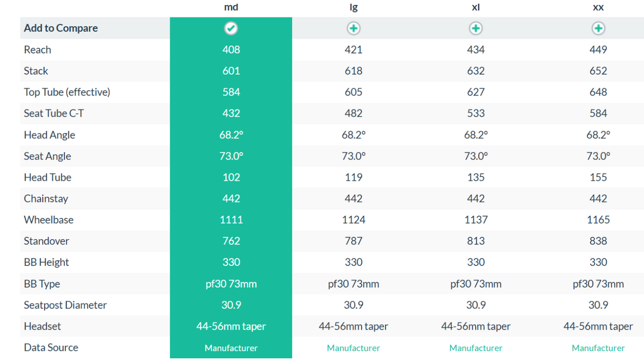This screenshot has height=362, width=644.
Task: Select lg wheelbase value 1124
Action: coord(353,220)
